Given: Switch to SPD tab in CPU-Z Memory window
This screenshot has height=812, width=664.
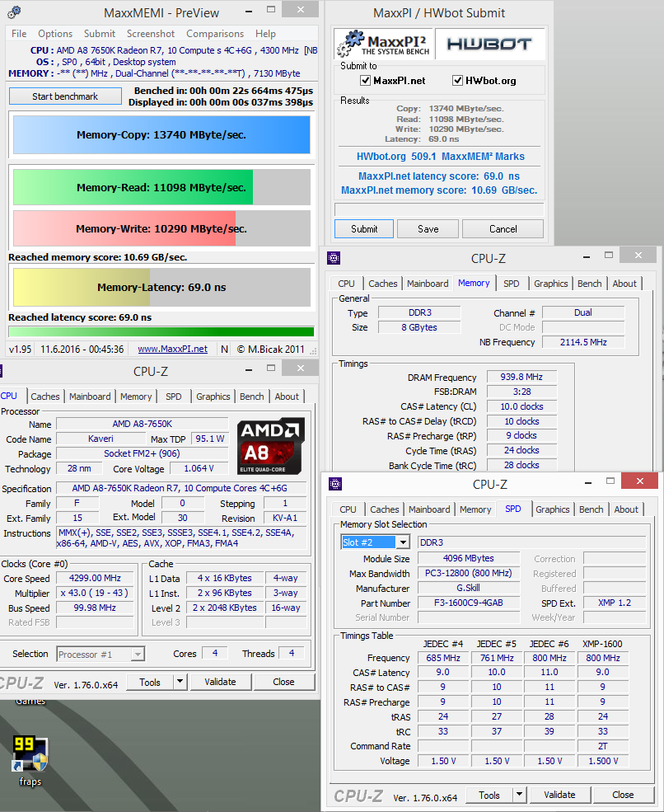Looking at the screenshot, I should [512, 284].
